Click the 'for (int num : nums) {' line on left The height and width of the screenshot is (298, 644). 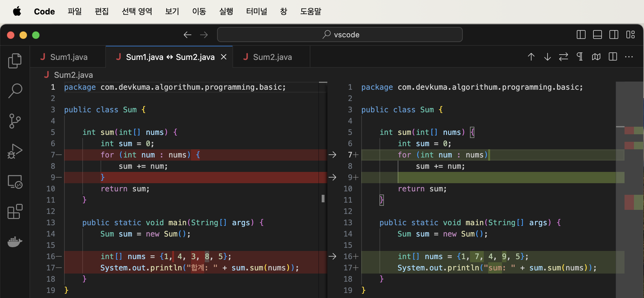click(x=150, y=155)
